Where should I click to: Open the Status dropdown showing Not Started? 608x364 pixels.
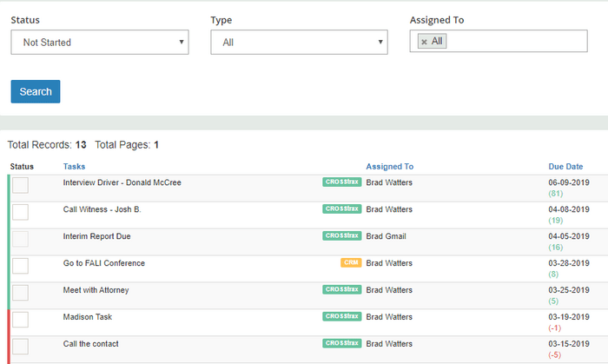(x=100, y=42)
